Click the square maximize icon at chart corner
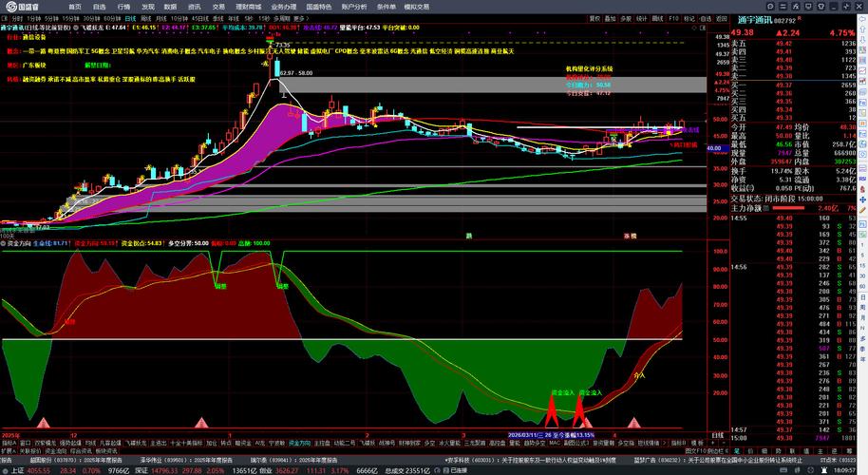Viewport: 868px width, 475px height. click(x=704, y=28)
